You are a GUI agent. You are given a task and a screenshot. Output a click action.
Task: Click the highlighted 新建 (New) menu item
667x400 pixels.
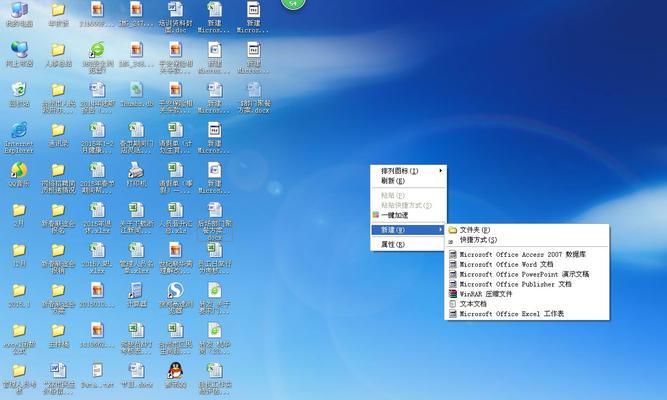click(408, 230)
